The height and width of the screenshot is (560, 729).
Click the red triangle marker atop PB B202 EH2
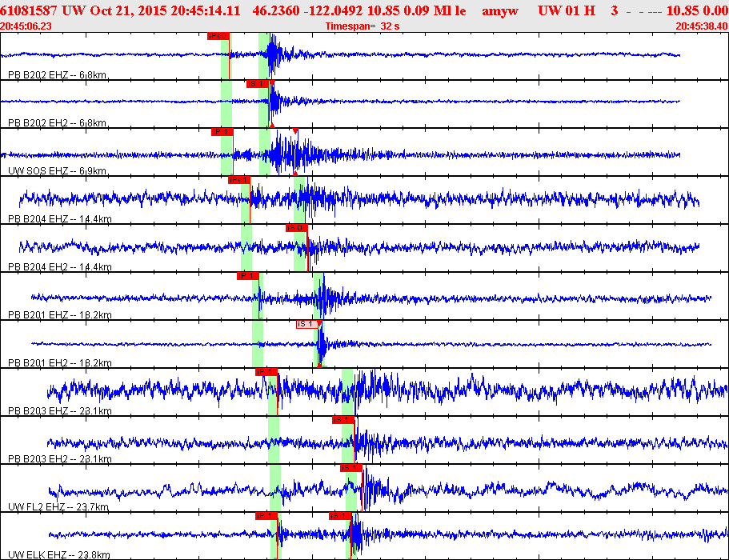(272, 83)
